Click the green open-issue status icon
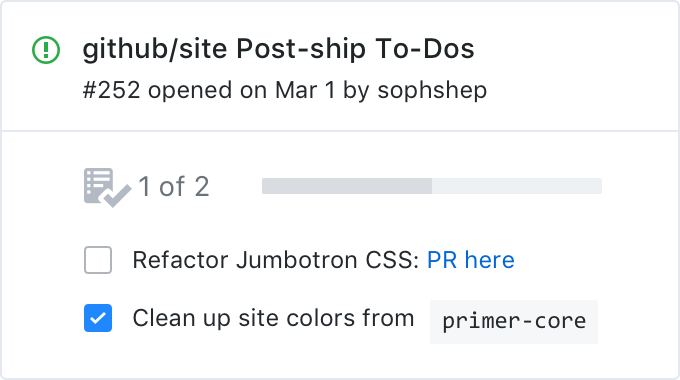The width and height of the screenshot is (680, 380). (46, 50)
